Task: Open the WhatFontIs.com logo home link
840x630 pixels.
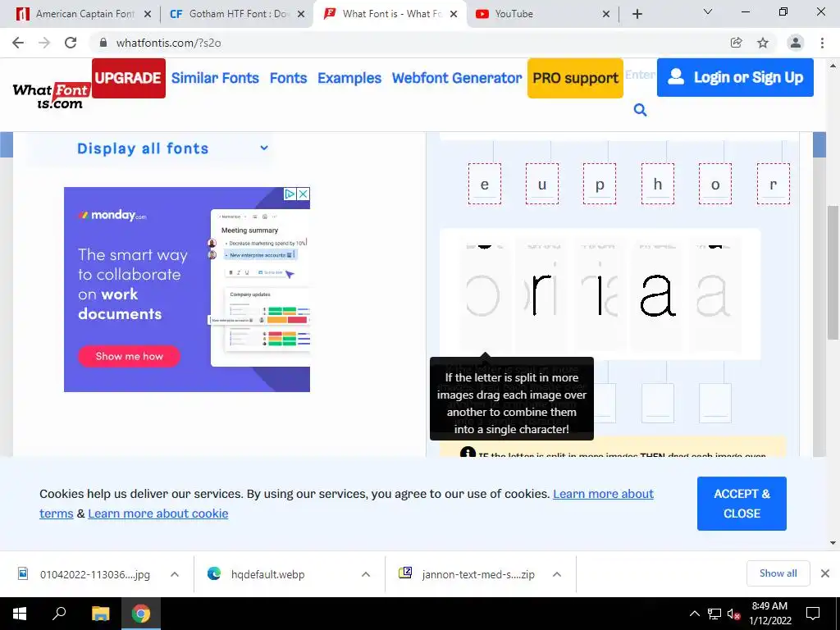Action: [x=51, y=97]
